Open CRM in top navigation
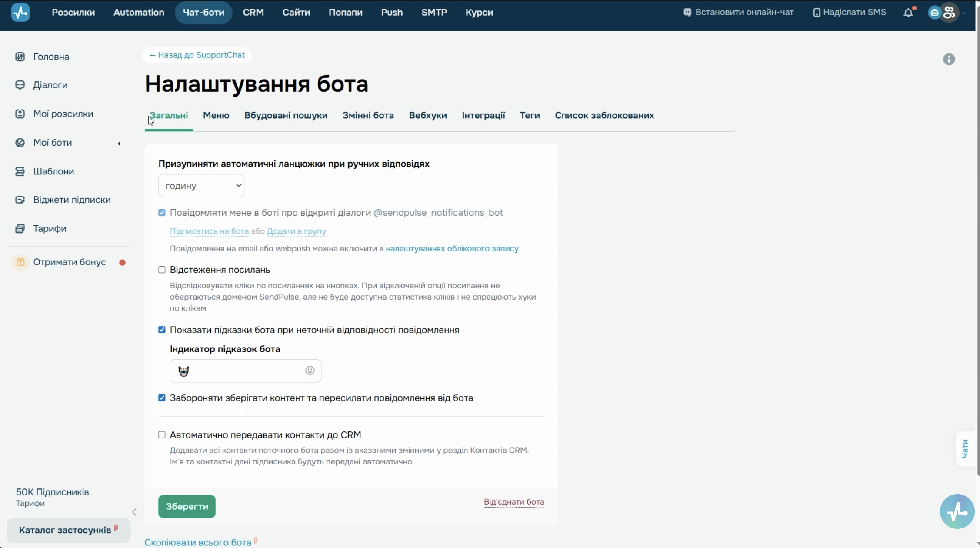The height and width of the screenshot is (548, 980). (x=253, y=12)
